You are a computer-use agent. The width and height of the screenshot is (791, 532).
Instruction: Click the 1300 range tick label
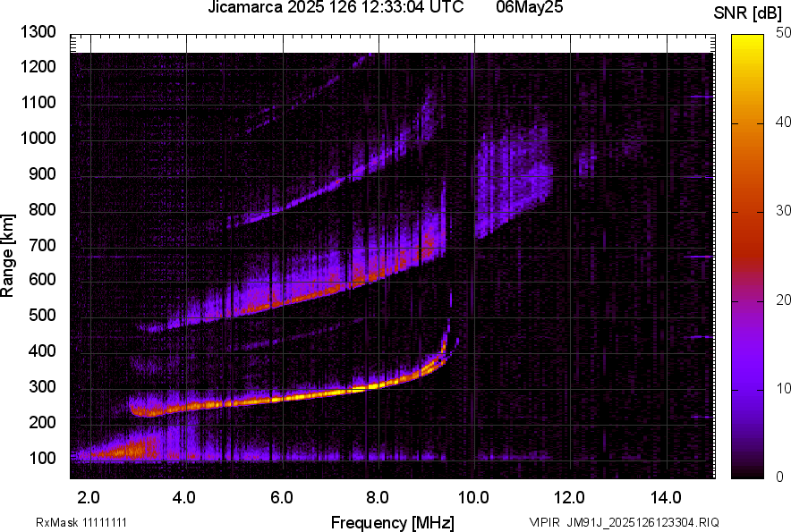(38, 32)
